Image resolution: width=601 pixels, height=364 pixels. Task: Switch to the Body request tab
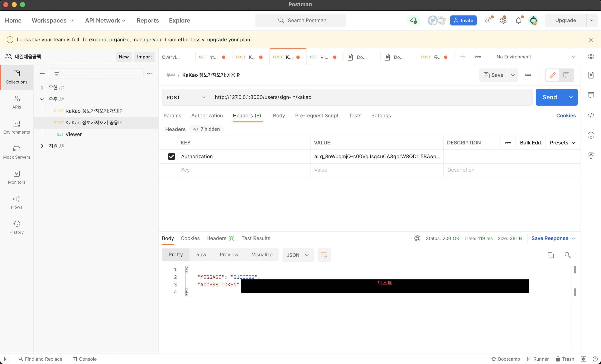[x=279, y=115]
